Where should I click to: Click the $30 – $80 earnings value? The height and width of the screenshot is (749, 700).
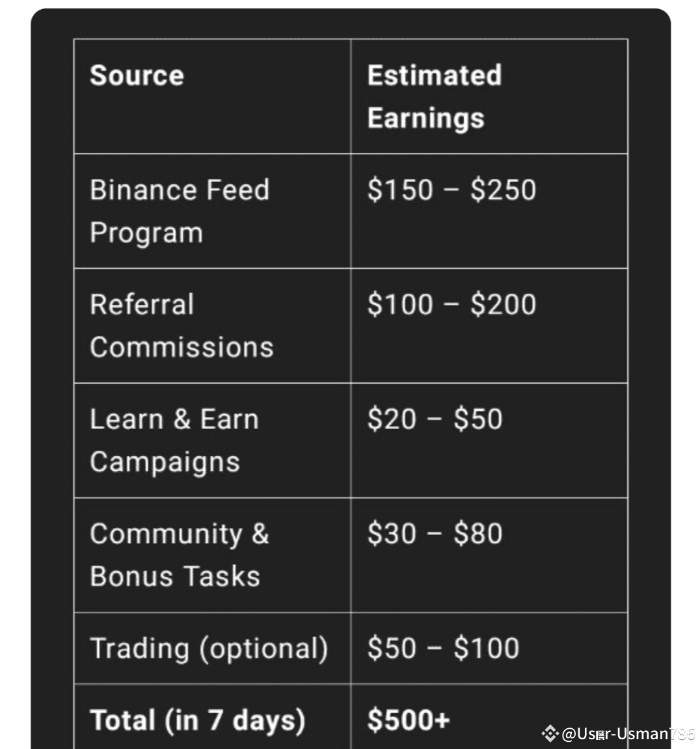pos(435,534)
